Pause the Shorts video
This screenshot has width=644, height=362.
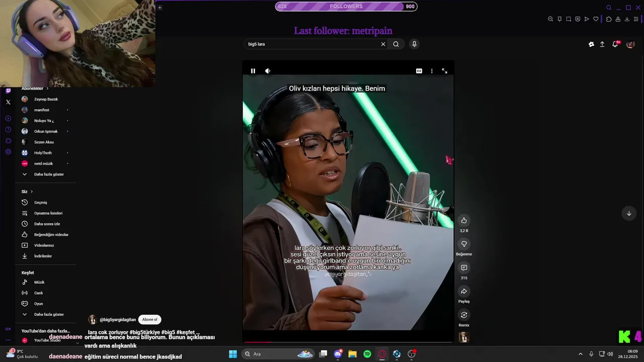253,71
